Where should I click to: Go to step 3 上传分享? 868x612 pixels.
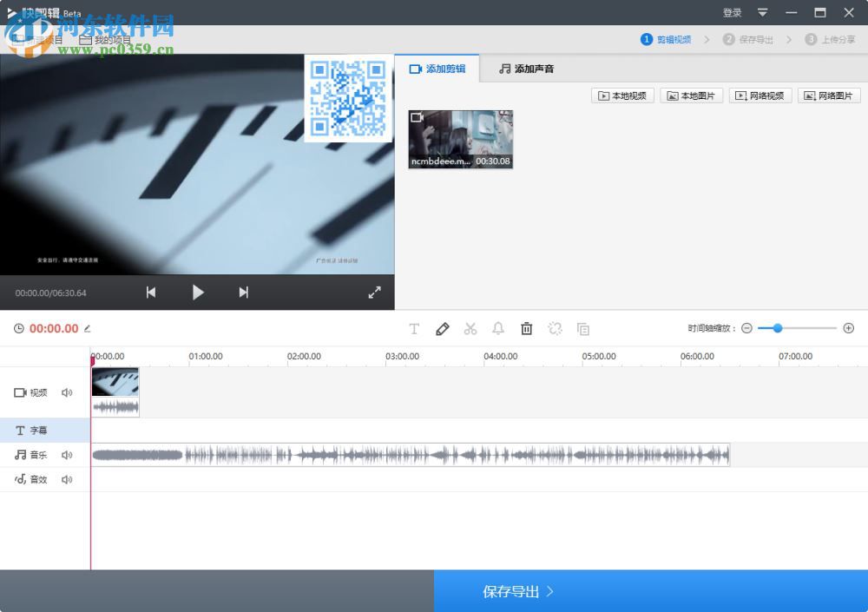[x=830, y=39]
